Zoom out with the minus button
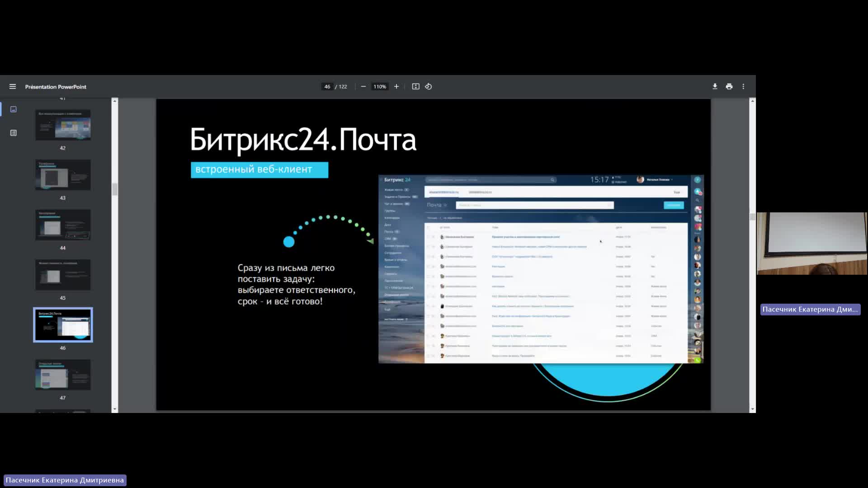The width and height of the screenshot is (868, 488). [363, 86]
